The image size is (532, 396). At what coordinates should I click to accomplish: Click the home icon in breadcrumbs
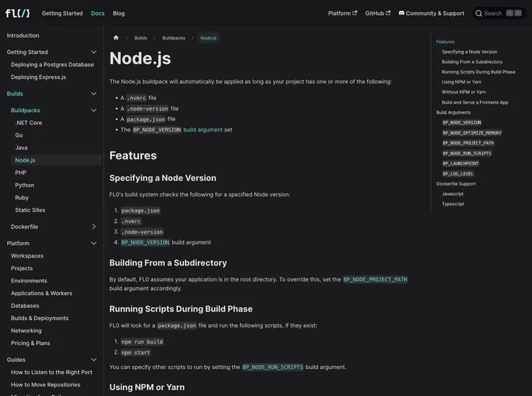[116, 38]
